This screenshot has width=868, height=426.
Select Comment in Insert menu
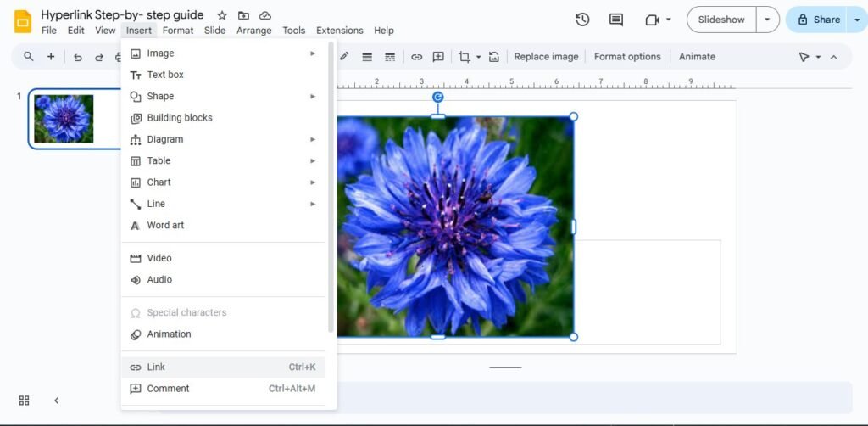tap(223, 389)
